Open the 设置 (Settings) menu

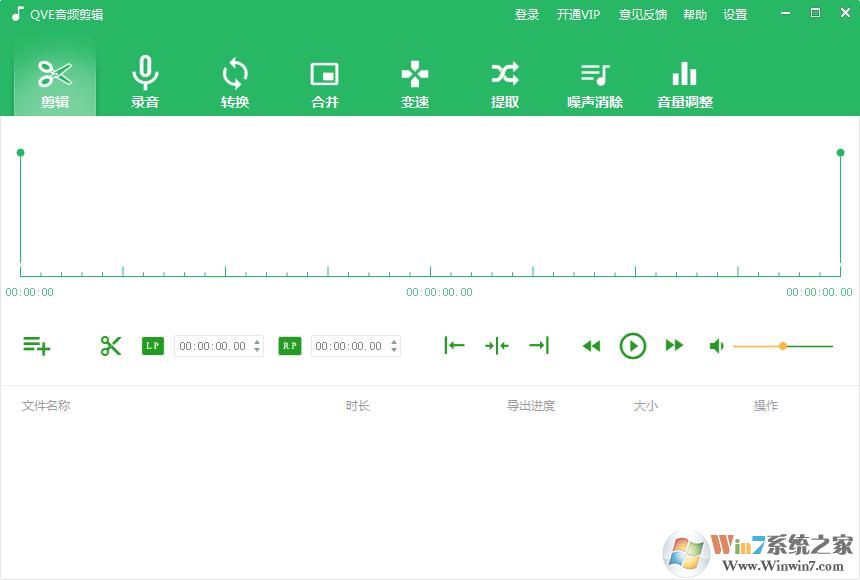735,14
